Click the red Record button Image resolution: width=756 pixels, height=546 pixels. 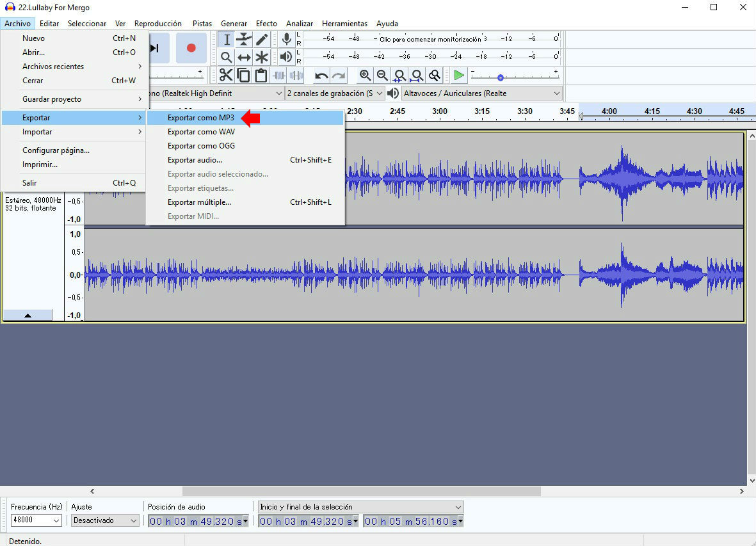tap(191, 48)
